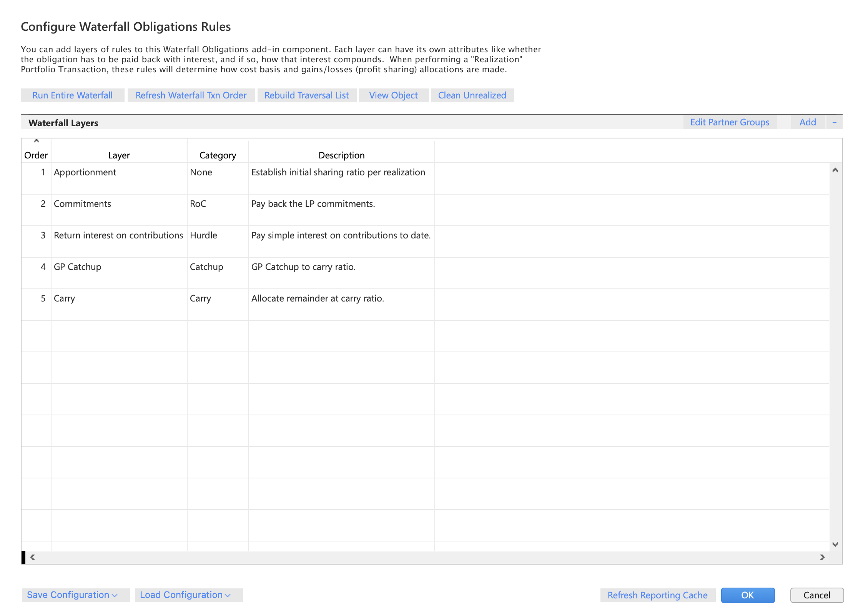This screenshot has width=868, height=613.
Task: Click the Hurdle category cell
Action: coord(218,241)
